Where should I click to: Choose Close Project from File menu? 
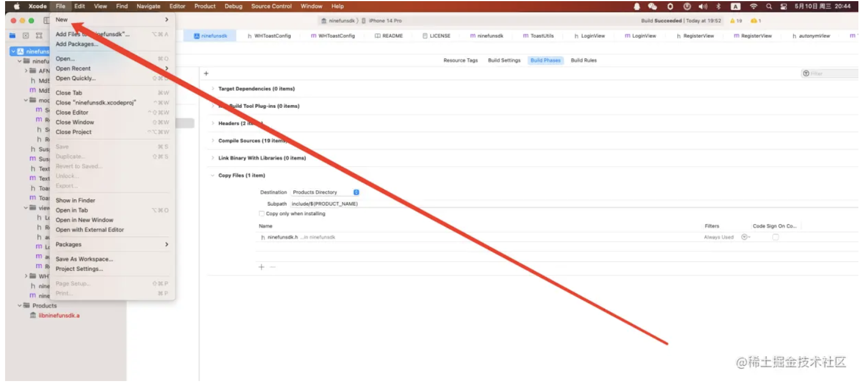(x=112, y=132)
